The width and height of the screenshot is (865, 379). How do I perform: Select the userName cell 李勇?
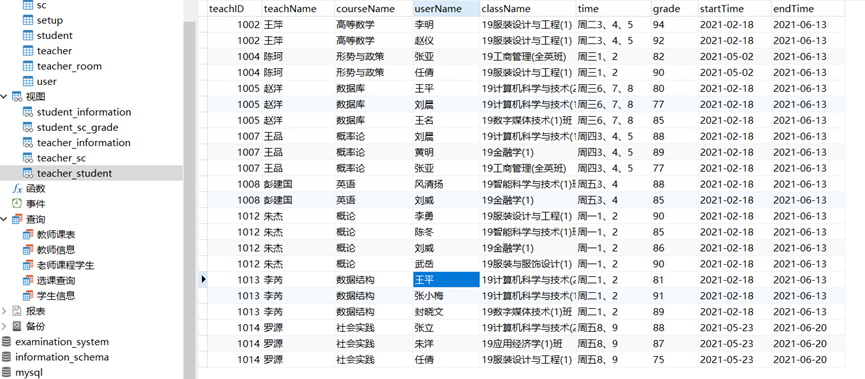[446, 216]
